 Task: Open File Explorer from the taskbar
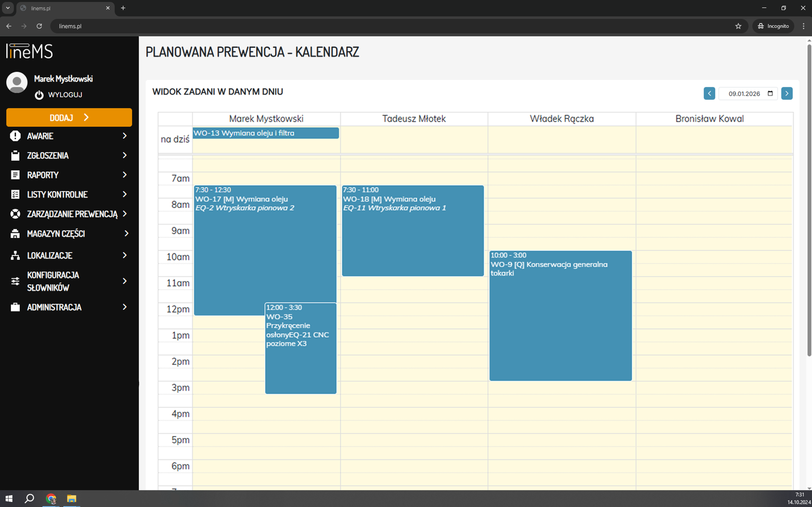coord(71,499)
